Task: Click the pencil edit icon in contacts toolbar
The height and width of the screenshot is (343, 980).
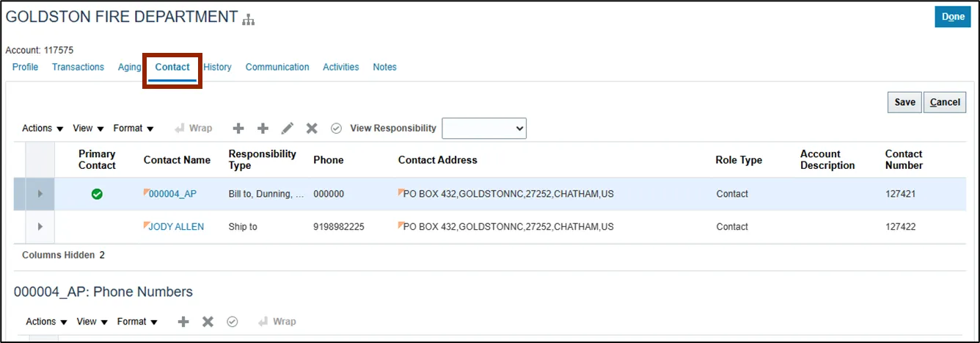Action: [x=288, y=129]
